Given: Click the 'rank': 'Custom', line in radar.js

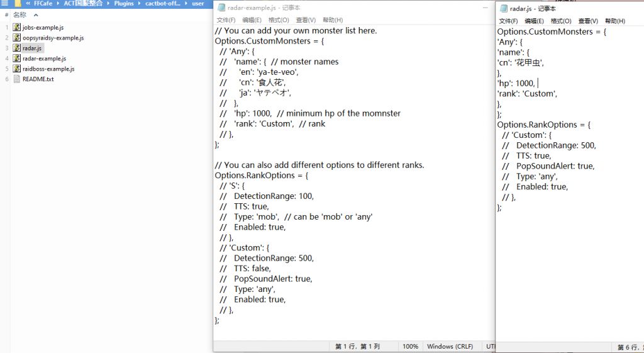Looking at the screenshot, I should pyautogui.click(x=528, y=94).
